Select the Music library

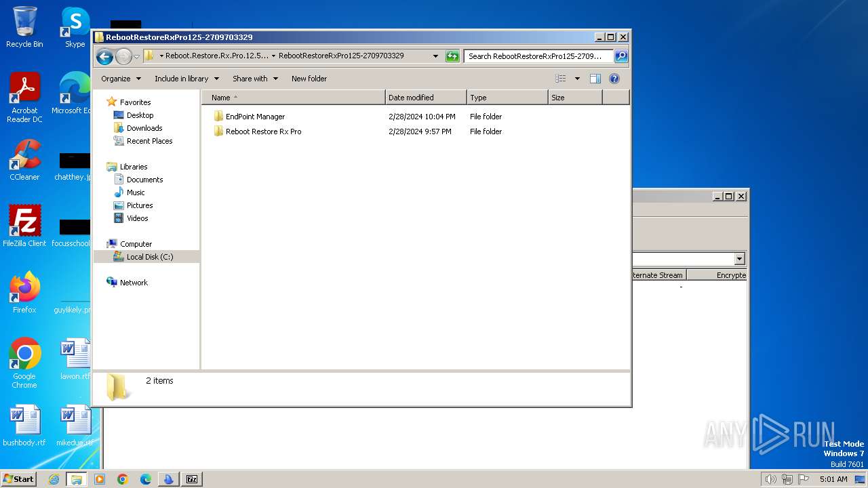pos(136,192)
